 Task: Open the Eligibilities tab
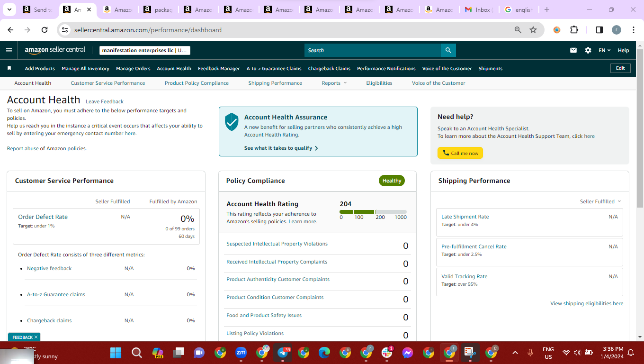pyautogui.click(x=379, y=83)
